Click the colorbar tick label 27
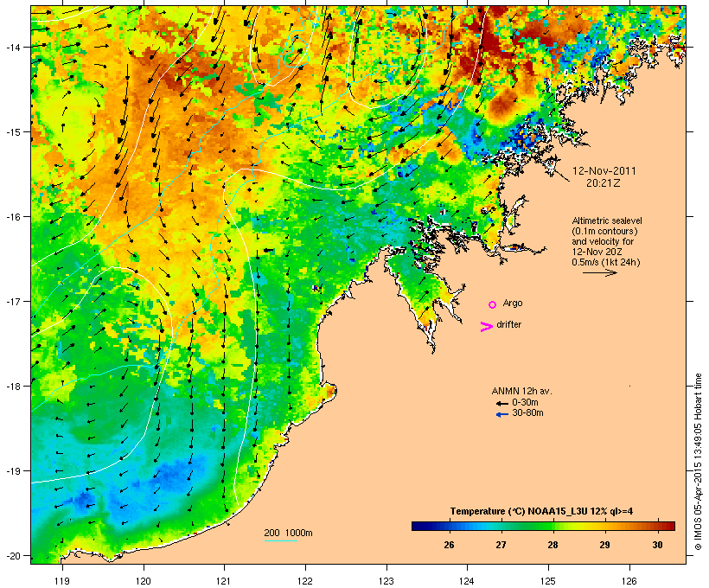Screen dimensions: 709x588 pos(501,545)
